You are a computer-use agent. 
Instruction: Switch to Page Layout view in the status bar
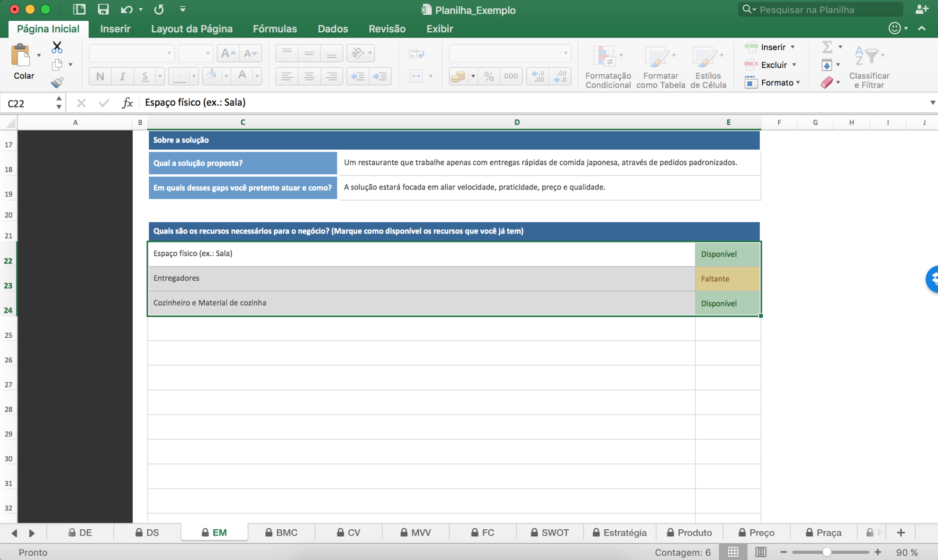click(x=761, y=552)
